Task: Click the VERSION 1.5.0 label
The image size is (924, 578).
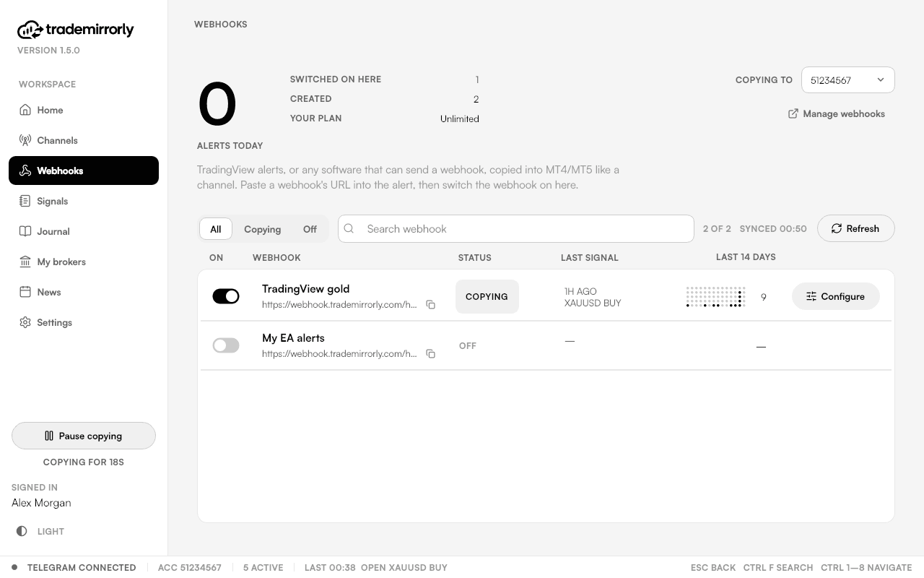Action: coord(49,51)
